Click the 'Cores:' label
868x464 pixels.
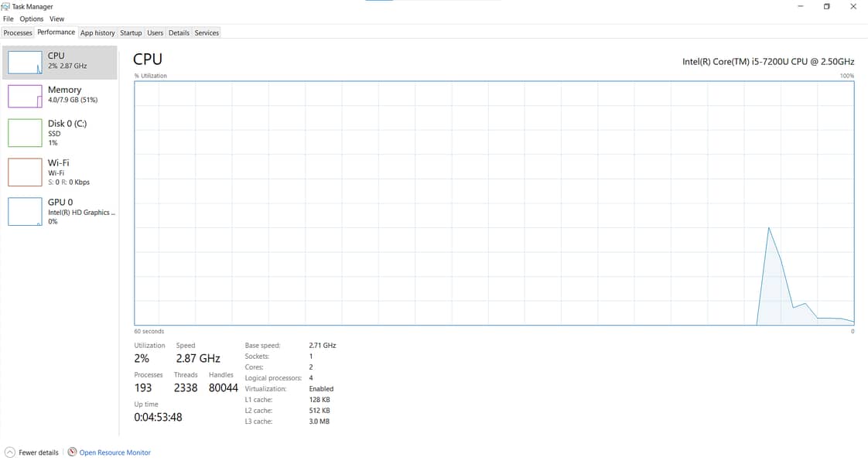pos(254,367)
